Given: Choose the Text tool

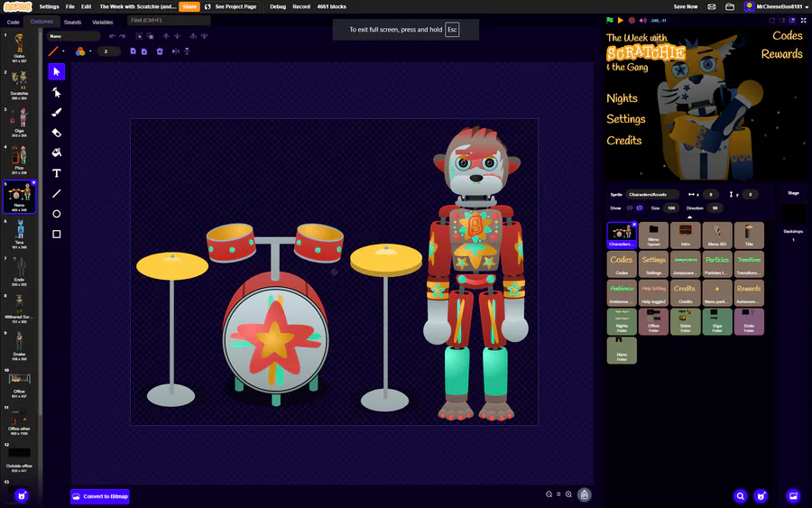Looking at the screenshot, I should [57, 173].
